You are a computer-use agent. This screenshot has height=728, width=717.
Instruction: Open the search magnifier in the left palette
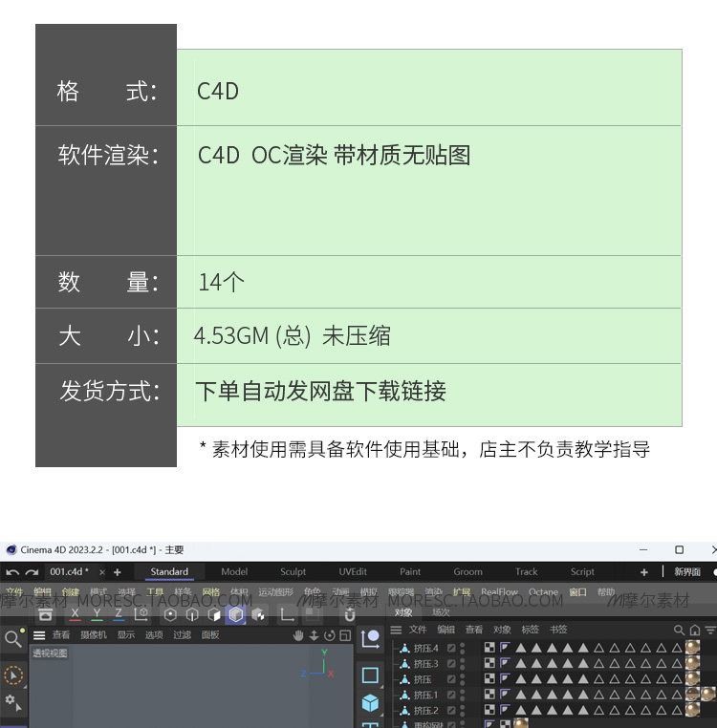(x=13, y=639)
